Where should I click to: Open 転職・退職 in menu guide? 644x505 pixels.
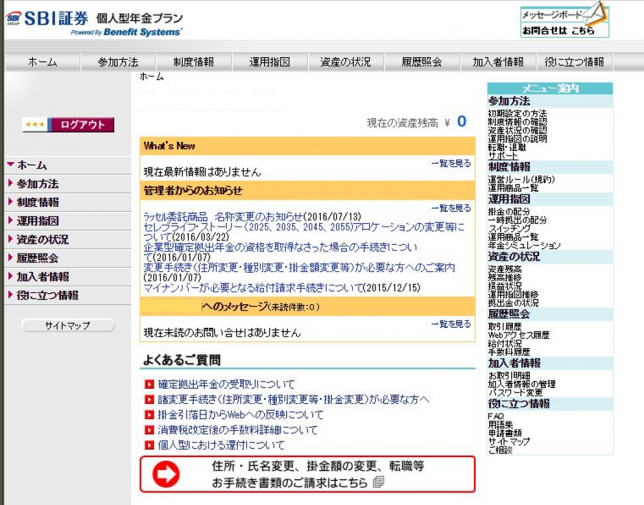[x=507, y=147]
